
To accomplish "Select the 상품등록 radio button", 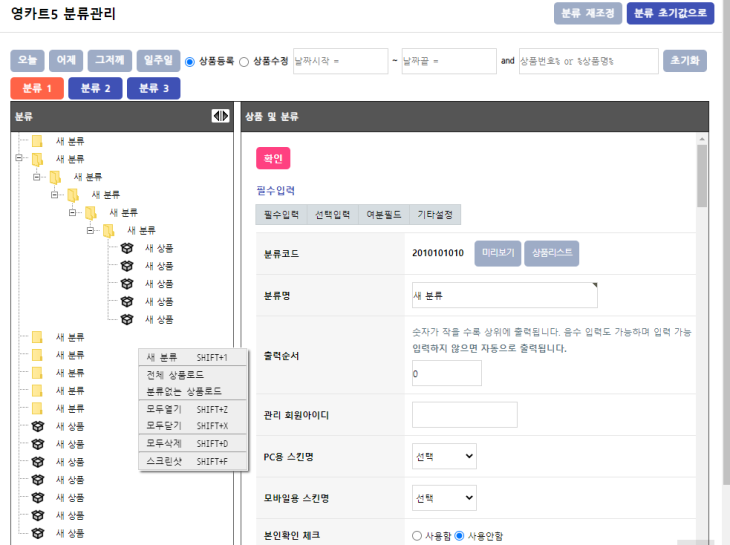I will (190, 62).
